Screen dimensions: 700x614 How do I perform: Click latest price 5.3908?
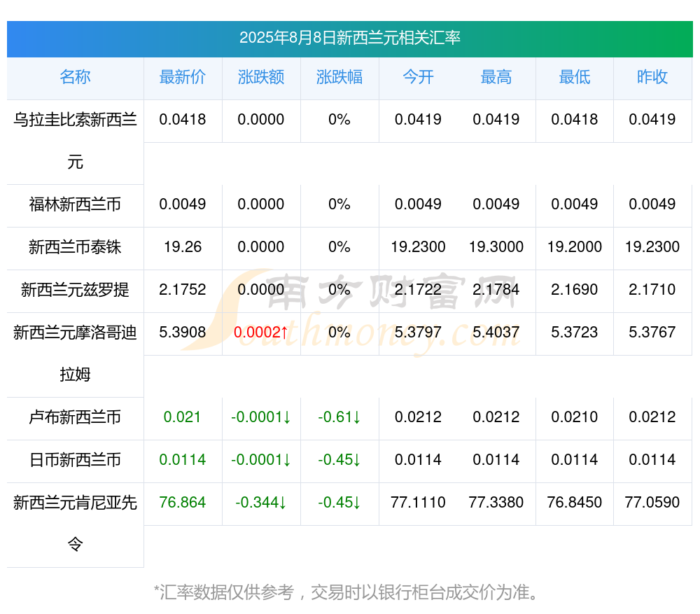[183, 332]
